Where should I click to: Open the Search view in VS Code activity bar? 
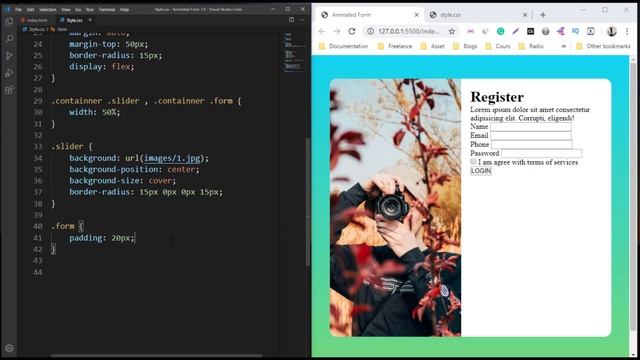click(9, 38)
